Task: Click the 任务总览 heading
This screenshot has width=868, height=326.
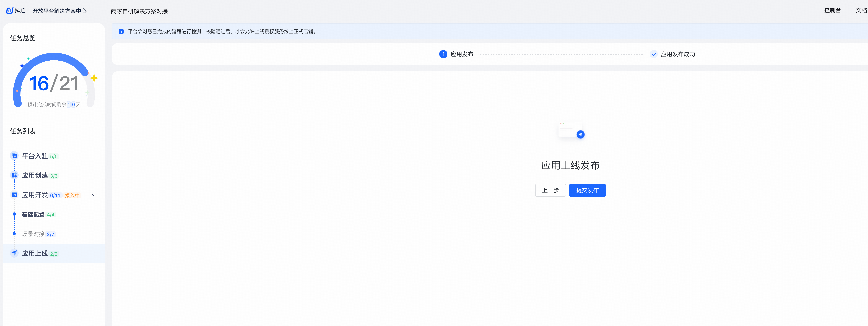Action: point(23,38)
